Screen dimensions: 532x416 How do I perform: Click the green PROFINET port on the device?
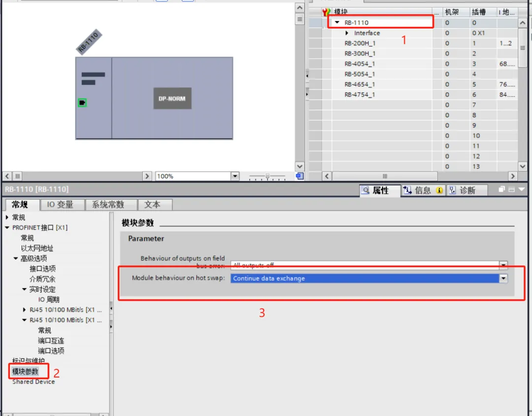click(82, 102)
